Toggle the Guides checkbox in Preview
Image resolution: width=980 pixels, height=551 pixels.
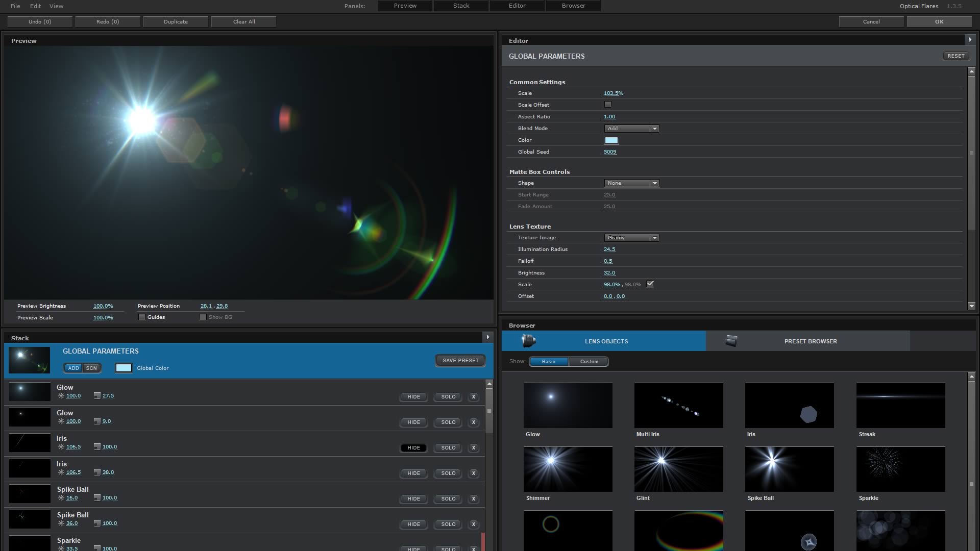(x=142, y=317)
